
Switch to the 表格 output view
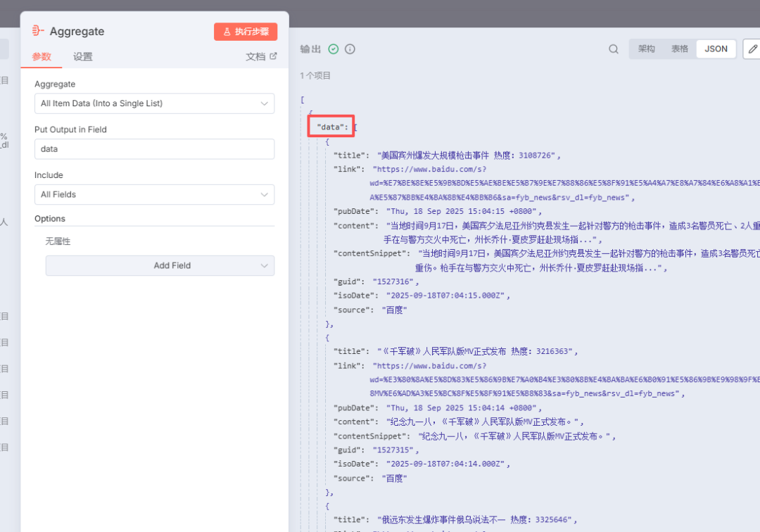[680, 49]
